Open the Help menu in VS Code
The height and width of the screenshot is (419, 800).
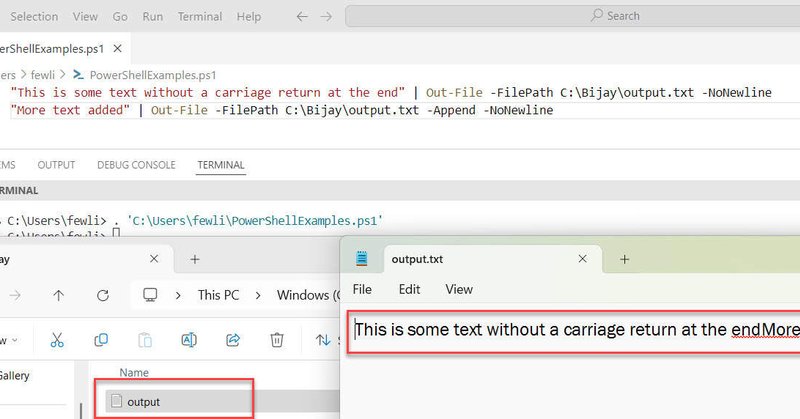point(249,16)
